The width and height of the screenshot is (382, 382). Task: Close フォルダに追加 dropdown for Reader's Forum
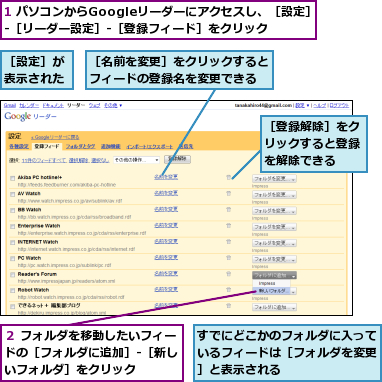pyautogui.click(x=274, y=275)
